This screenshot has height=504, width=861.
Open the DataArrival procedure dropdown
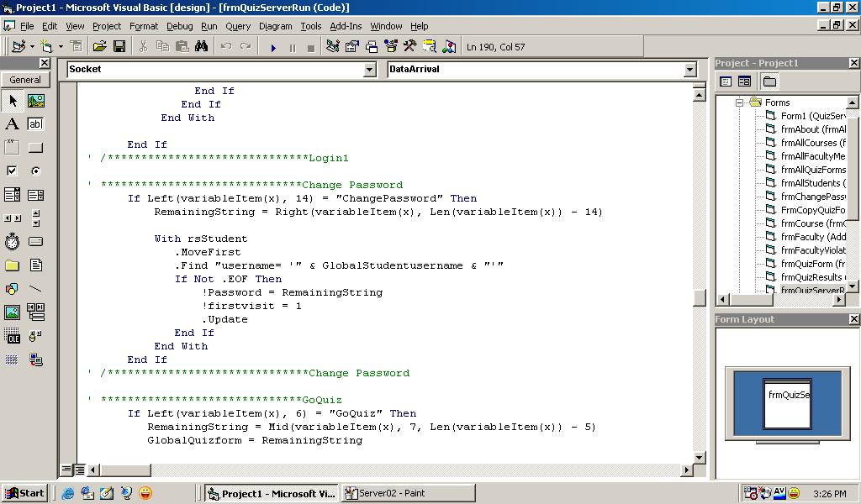pos(690,70)
